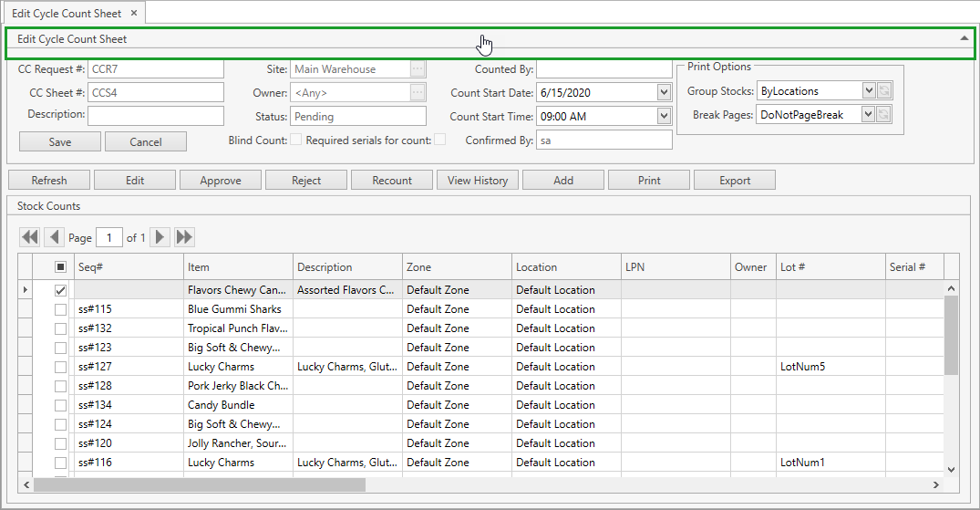980x510 pixels.
Task: Collapse the Edit Cycle Count Sheet panel
Action: (964, 39)
